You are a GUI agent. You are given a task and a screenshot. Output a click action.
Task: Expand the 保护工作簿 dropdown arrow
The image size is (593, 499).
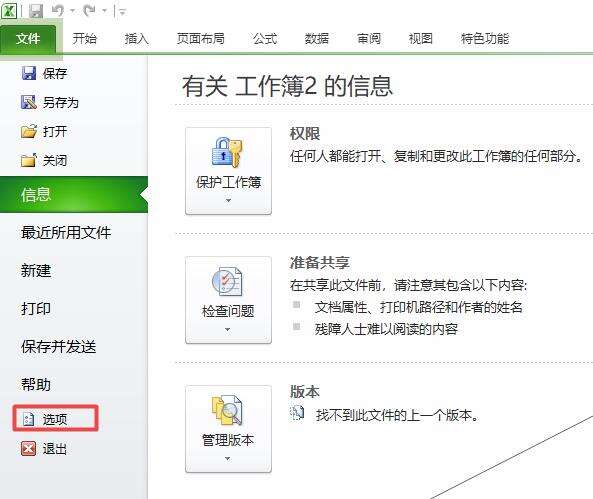click(x=228, y=200)
